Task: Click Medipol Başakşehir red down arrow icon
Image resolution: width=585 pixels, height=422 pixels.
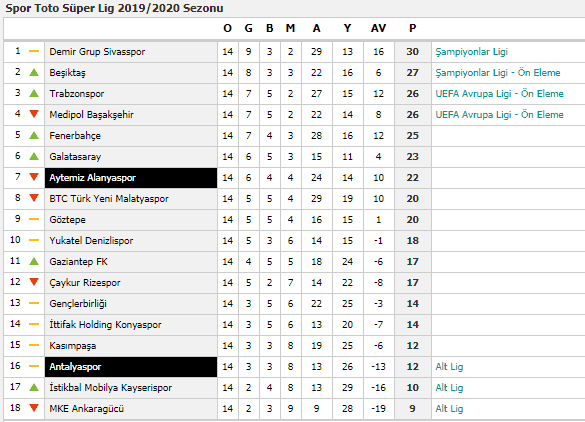Action: [34, 114]
